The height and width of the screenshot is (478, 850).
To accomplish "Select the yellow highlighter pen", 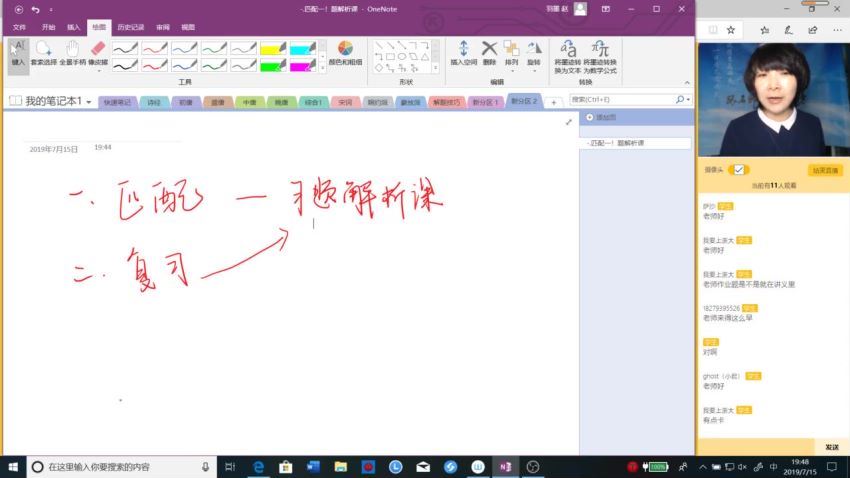I will (x=273, y=49).
